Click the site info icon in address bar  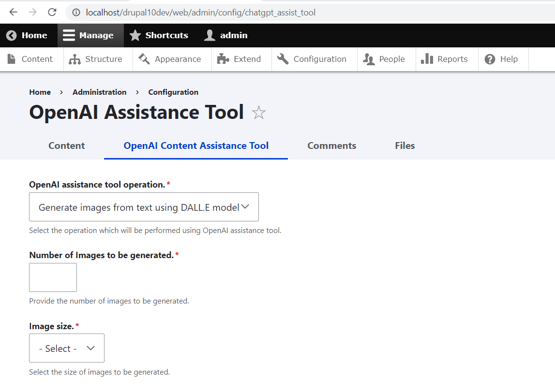coord(76,13)
